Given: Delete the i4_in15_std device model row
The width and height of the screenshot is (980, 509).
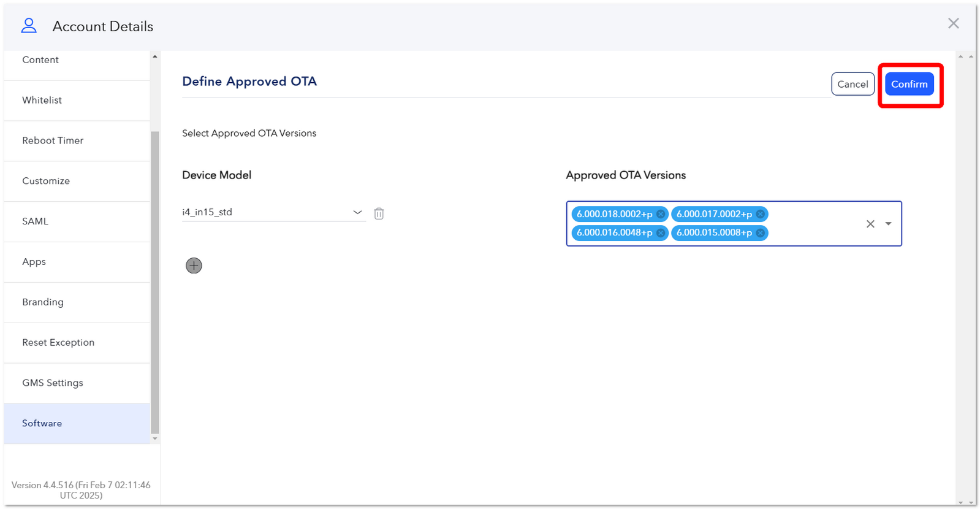Looking at the screenshot, I should coord(379,213).
